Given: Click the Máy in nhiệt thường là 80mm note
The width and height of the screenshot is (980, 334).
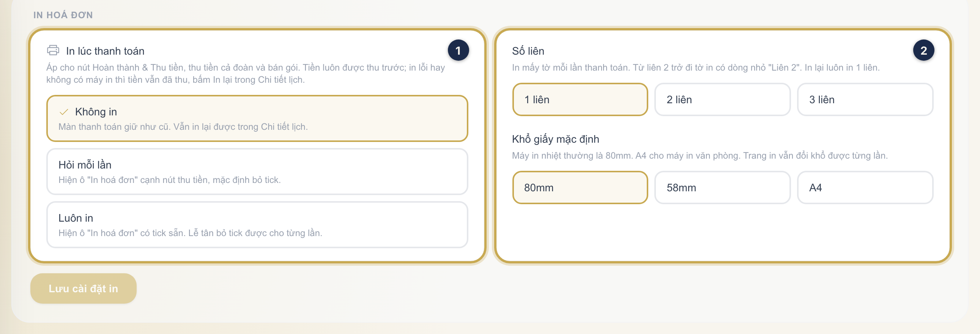Looking at the screenshot, I should pyautogui.click(x=700, y=156).
